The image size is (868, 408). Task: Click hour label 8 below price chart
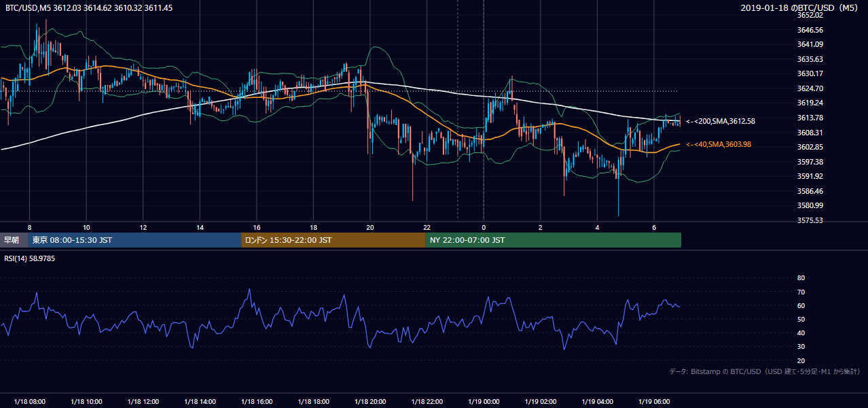tap(29, 227)
